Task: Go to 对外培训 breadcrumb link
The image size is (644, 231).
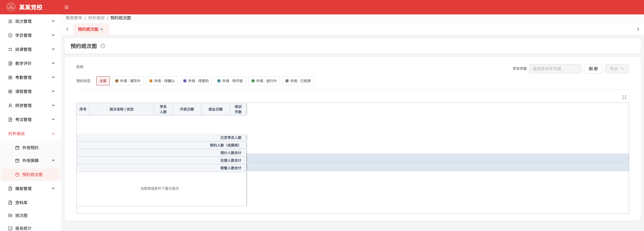Action: 96,18
